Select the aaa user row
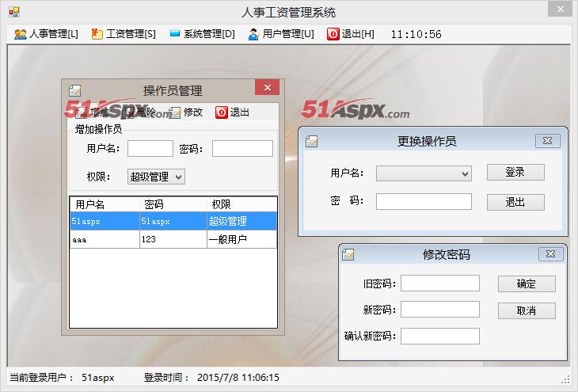 (173, 239)
